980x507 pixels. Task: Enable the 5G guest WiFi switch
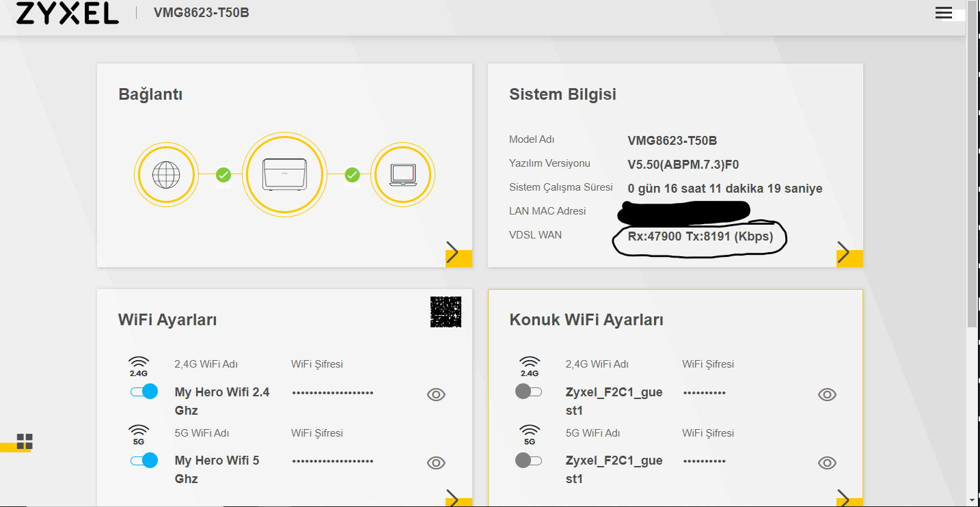[528, 460]
